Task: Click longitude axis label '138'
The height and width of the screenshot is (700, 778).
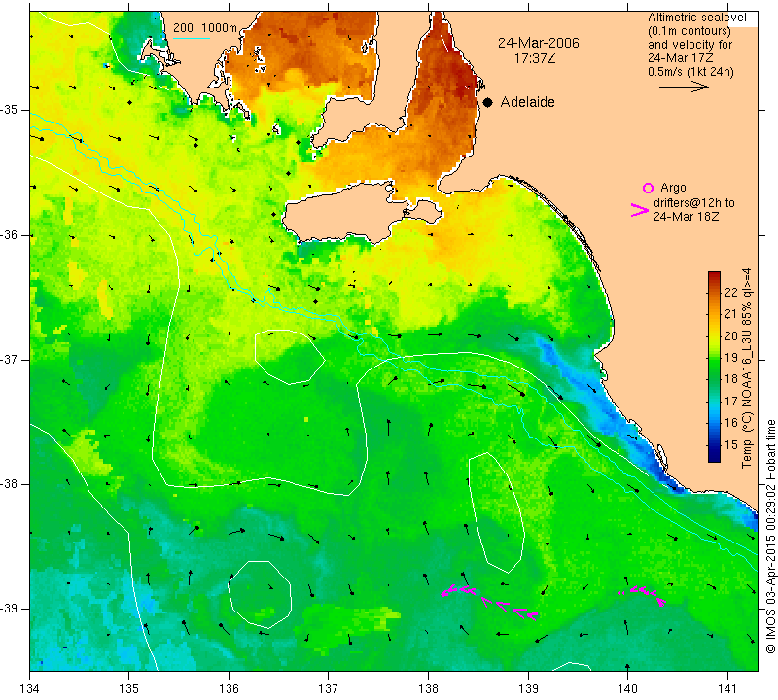Action: (428, 688)
